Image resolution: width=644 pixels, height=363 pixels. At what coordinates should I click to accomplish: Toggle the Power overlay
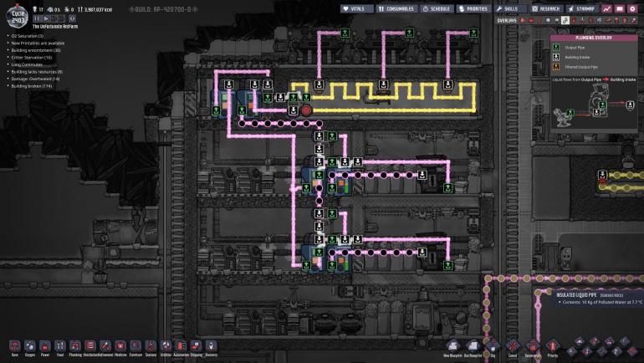[531, 21]
